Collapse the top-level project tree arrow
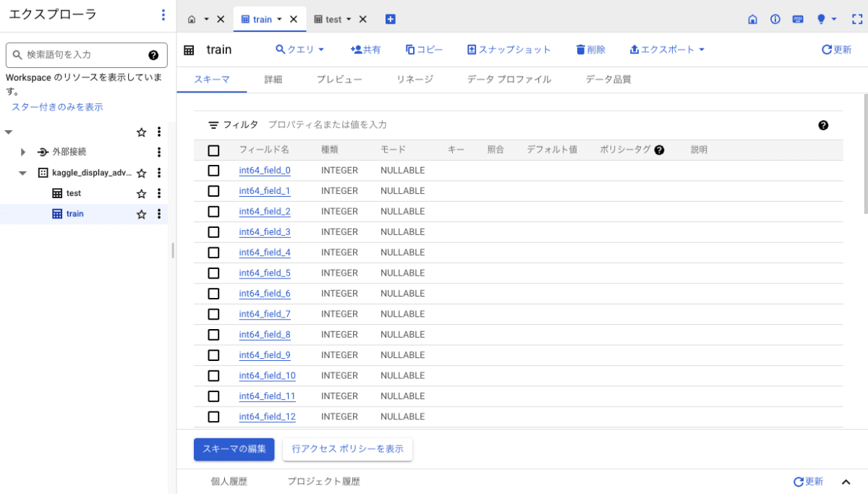Screen dimensions: 868x494 click(9, 132)
